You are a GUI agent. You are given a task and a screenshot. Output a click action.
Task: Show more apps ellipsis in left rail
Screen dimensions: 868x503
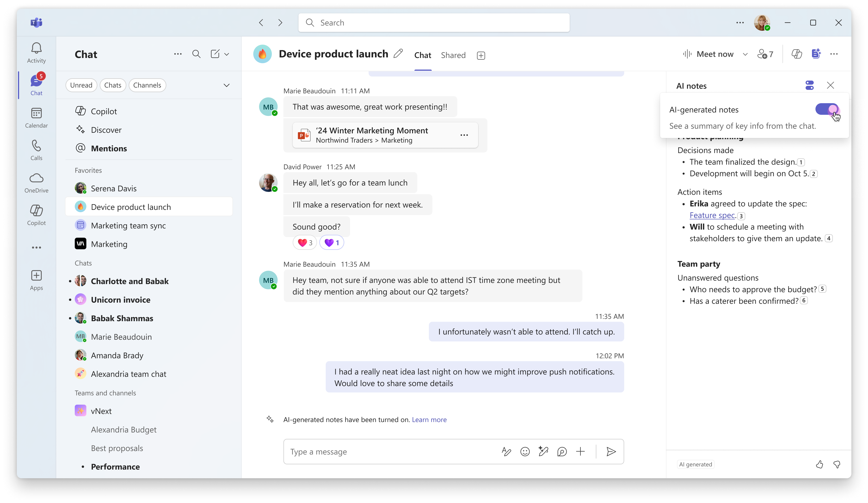36,247
